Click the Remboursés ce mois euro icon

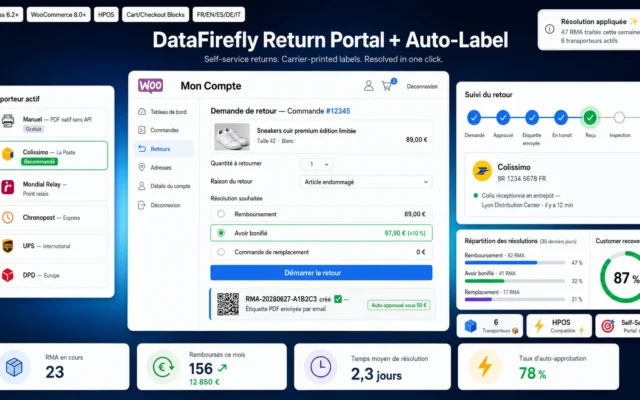tap(163, 367)
